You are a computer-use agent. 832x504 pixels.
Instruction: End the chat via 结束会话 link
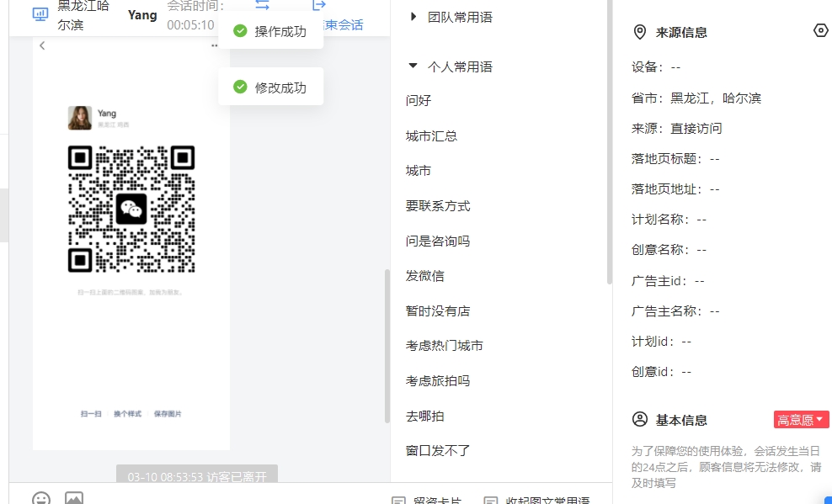pos(344,25)
